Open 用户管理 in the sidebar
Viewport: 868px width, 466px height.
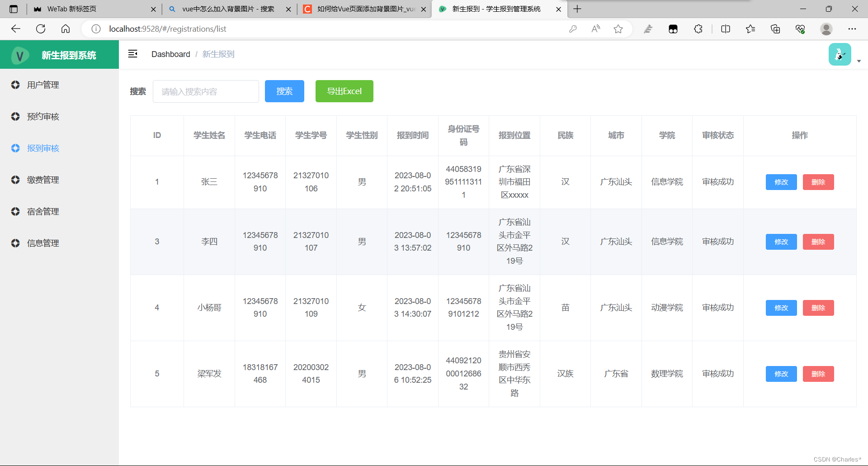point(59,85)
